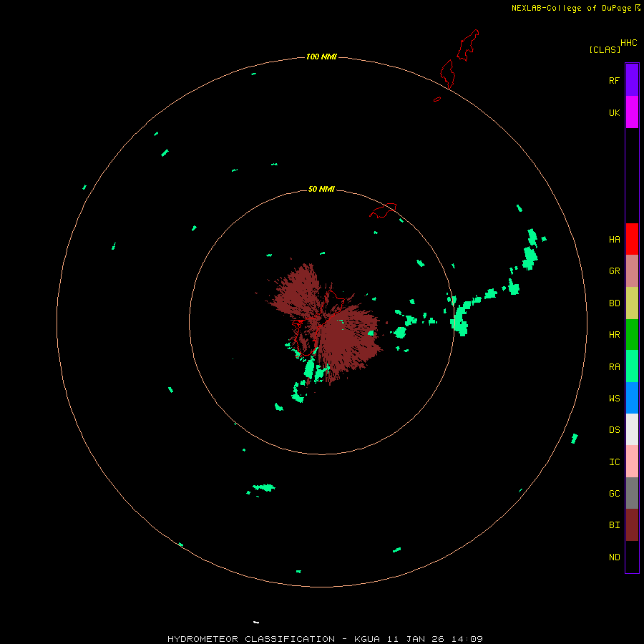
Task: Select the GC gray legend swatch
Action: [632, 493]
